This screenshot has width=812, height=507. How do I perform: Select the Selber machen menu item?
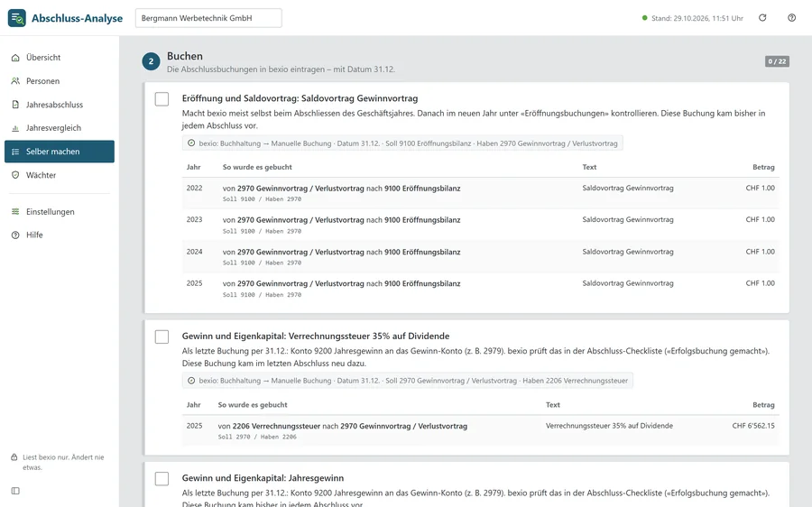60,152
